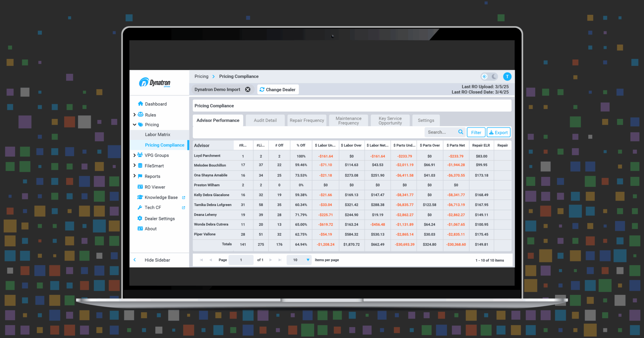Click inside the page number input field

tap(241, 260)
